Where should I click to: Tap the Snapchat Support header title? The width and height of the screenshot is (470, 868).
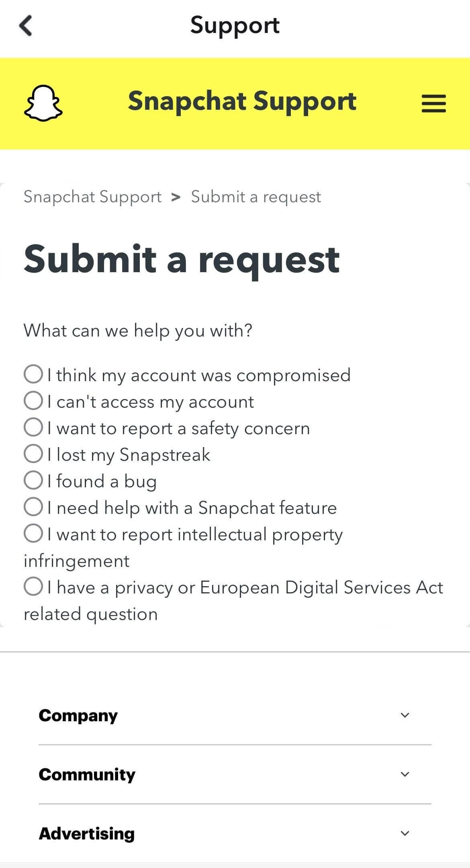point(242,101)
